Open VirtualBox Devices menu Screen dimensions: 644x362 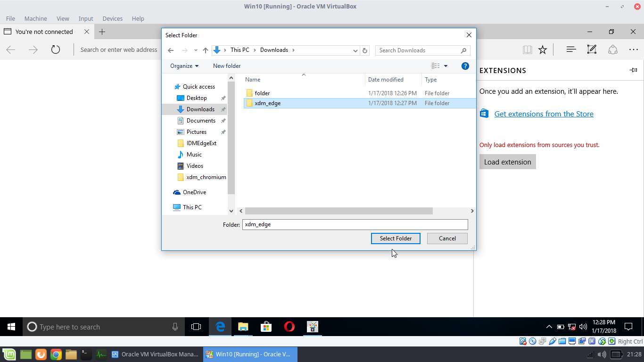pos(112,18)
